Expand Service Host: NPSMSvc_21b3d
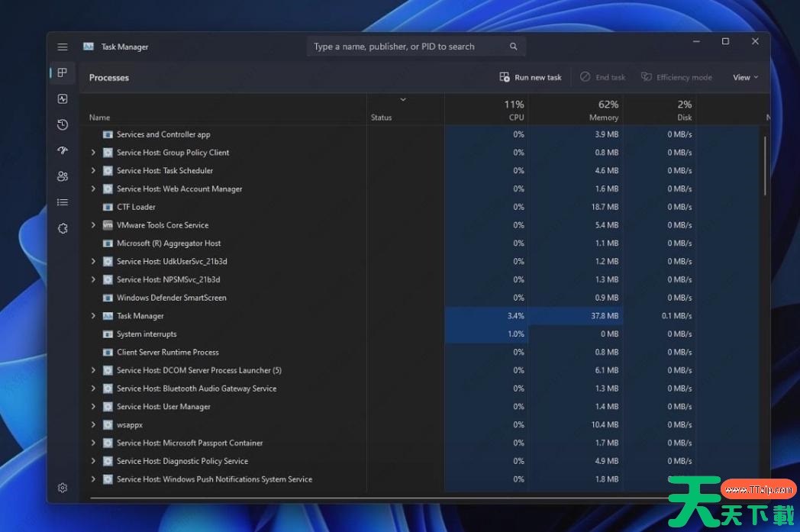This screenshot has width=800, height=532. 93,279
